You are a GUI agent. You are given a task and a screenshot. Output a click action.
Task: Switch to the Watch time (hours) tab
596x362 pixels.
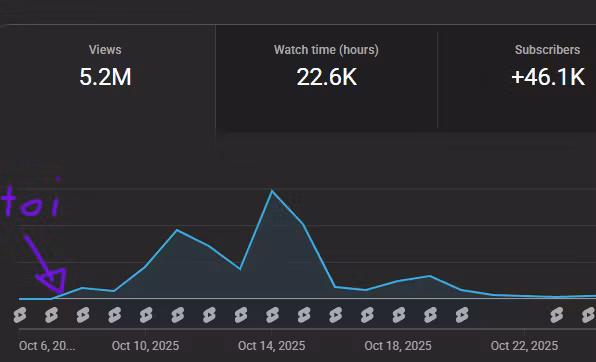(x=327, y=78)
